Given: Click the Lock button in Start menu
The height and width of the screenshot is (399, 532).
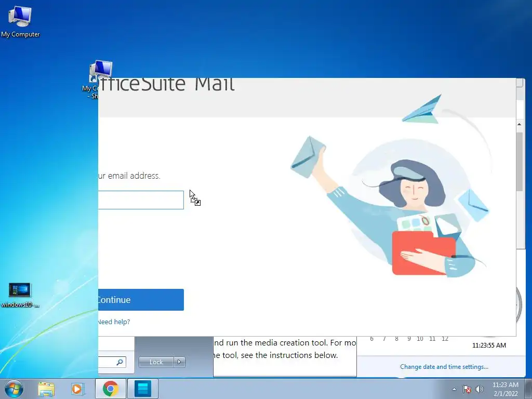Looking at the screenshot, I should 156,362.
